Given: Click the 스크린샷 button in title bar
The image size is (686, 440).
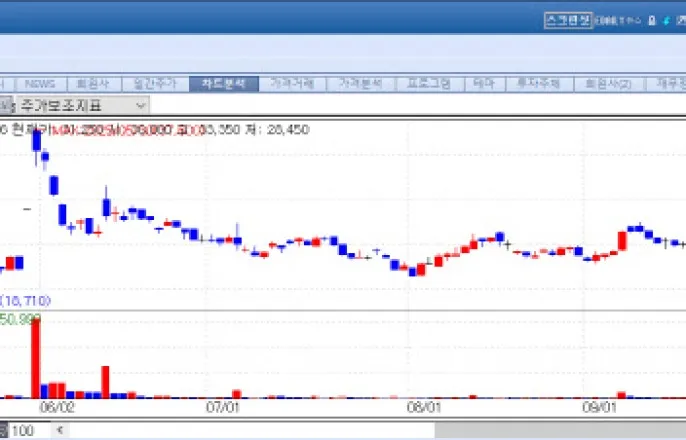Looking at the screenshot, I should (568, 21).
